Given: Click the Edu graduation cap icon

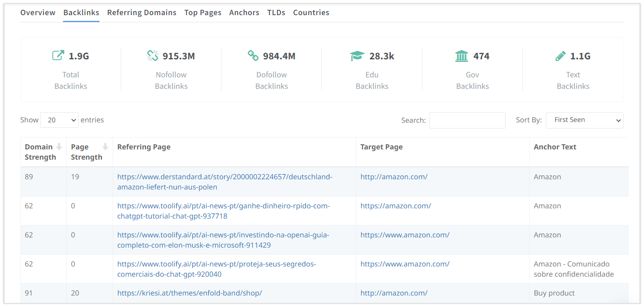Looking at the screenshot, I should [357, 56].
